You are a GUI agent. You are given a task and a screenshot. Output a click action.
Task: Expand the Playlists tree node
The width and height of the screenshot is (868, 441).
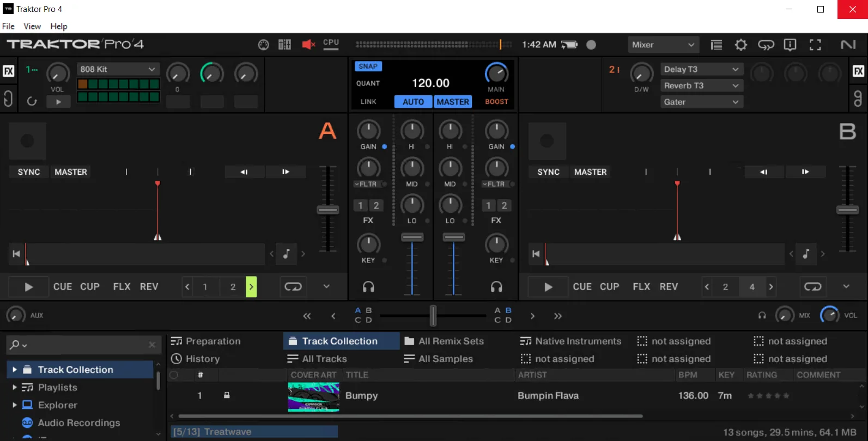[x=15, y=387]
